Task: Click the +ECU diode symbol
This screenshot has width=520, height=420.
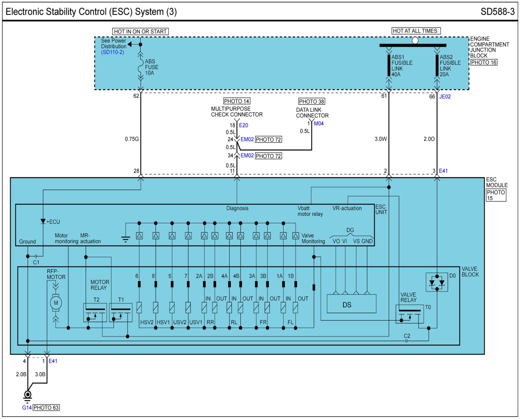Action: click(x=43, y=221)
